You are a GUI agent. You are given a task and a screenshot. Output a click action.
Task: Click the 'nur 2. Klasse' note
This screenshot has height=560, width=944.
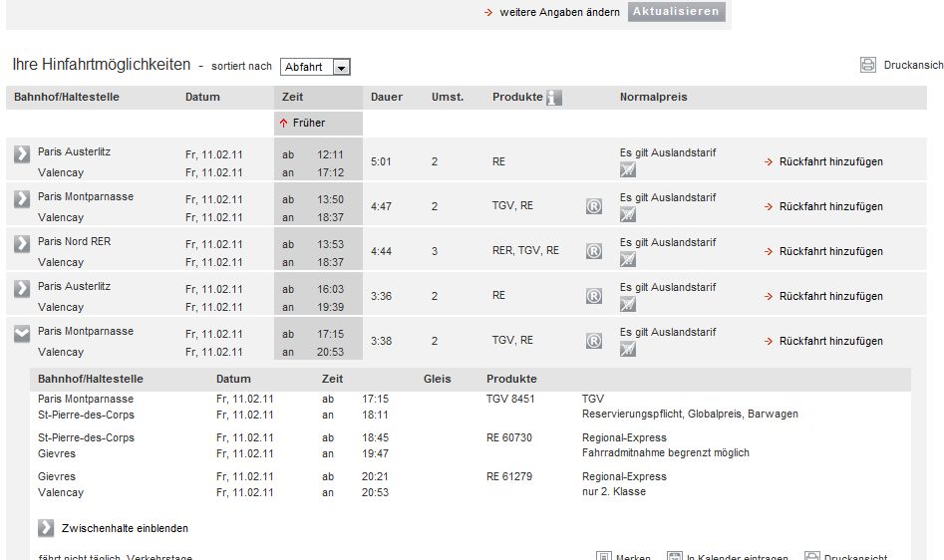coord(614,491)
